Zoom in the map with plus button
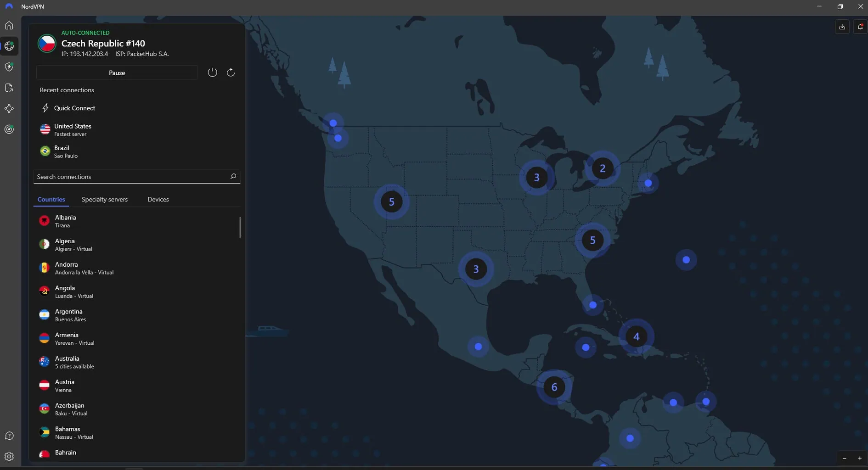 [x=859, y=458]
